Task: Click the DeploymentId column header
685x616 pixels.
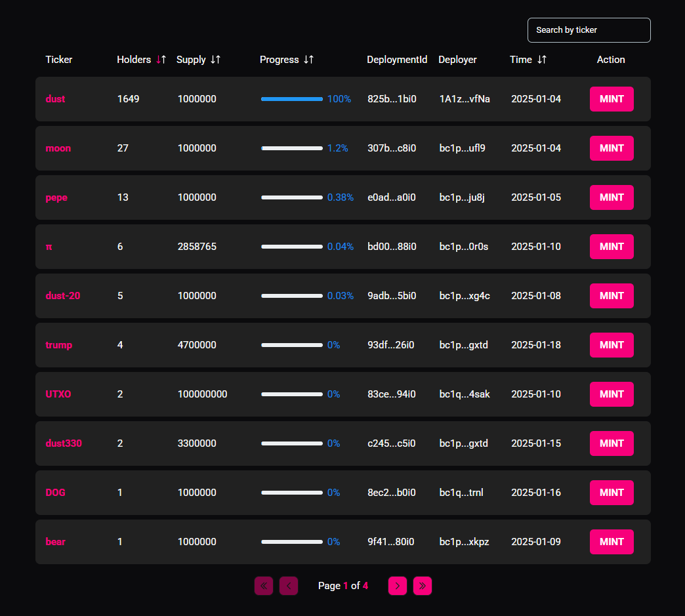Action: point(397,60)
